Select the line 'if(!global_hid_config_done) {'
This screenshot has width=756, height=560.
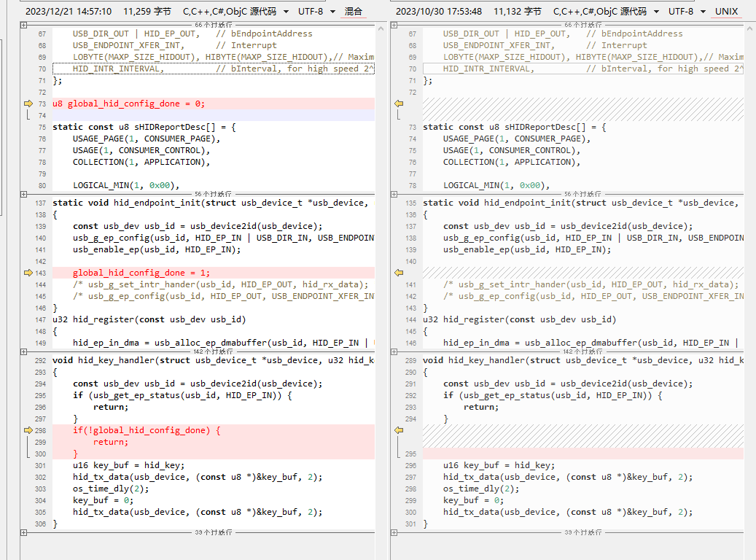click(214, 430)
